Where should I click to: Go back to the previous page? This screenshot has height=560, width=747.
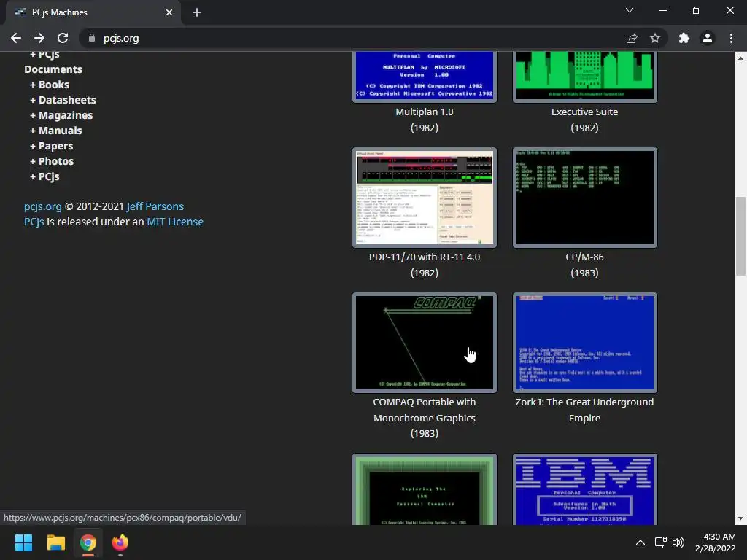click(16, 38)
